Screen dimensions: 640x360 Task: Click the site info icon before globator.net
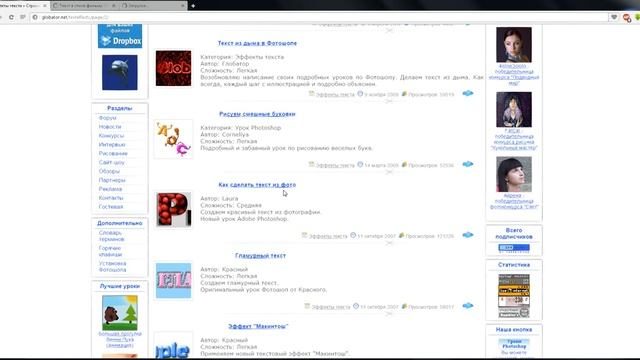click(35, 17)
